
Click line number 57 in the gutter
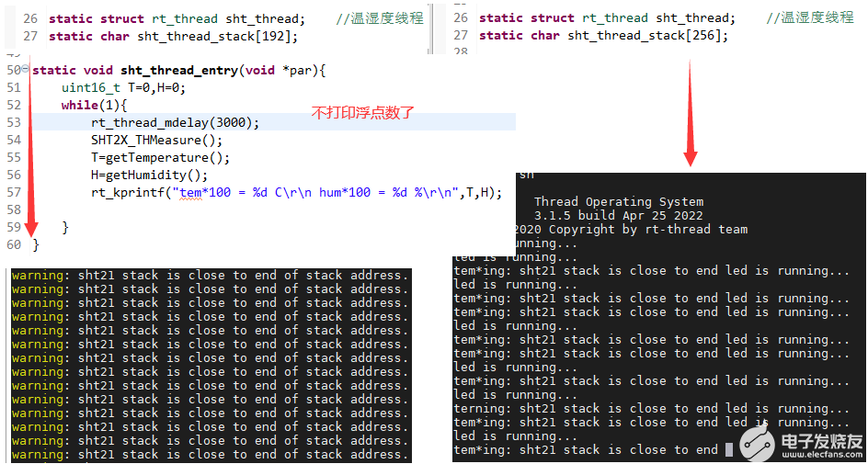(14, 192)
